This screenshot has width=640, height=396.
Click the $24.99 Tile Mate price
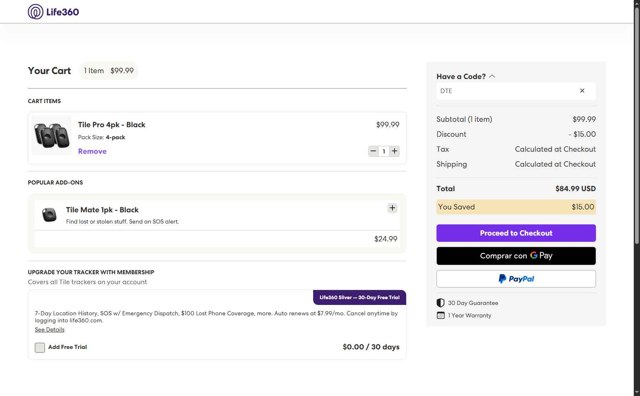pos(386,239)
